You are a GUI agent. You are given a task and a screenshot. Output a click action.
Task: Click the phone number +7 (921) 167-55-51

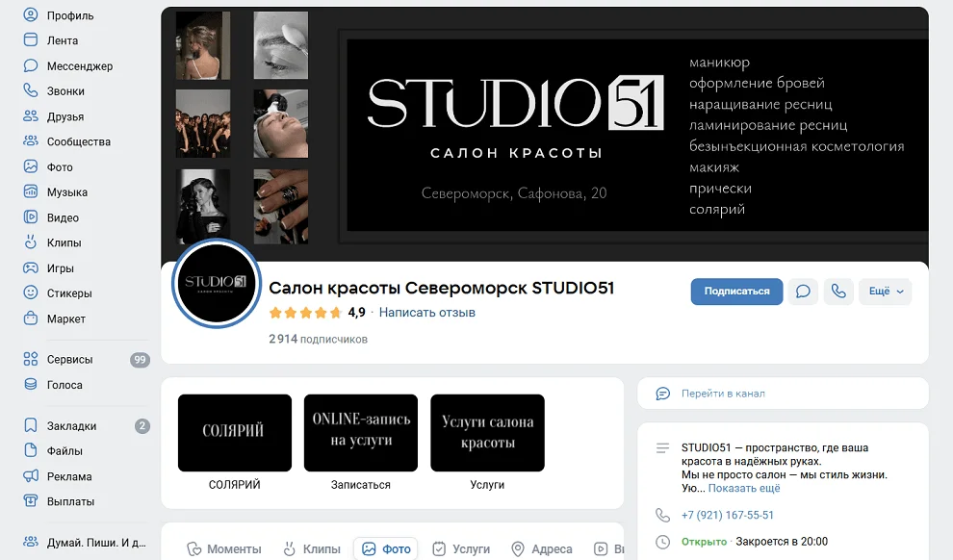tap(728, 515)
